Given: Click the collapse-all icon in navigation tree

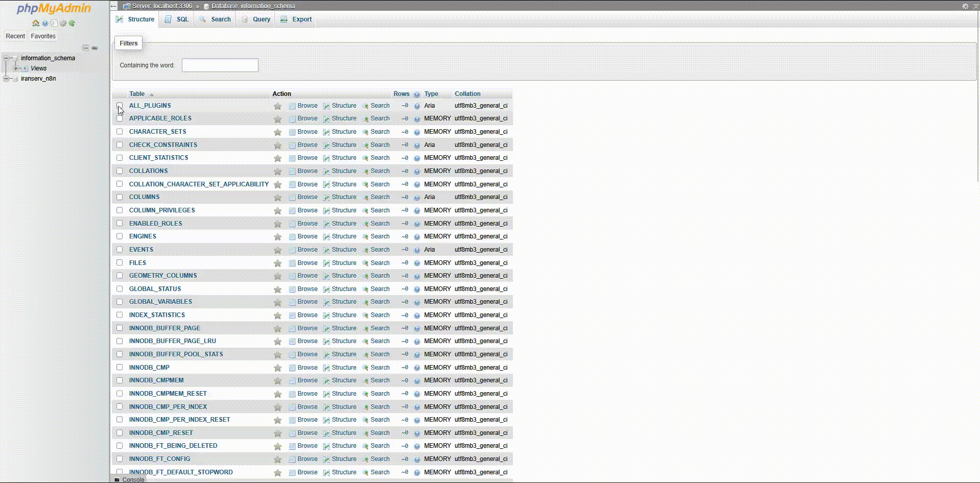Looking at the screenshot, I should [x=86, y=47].
